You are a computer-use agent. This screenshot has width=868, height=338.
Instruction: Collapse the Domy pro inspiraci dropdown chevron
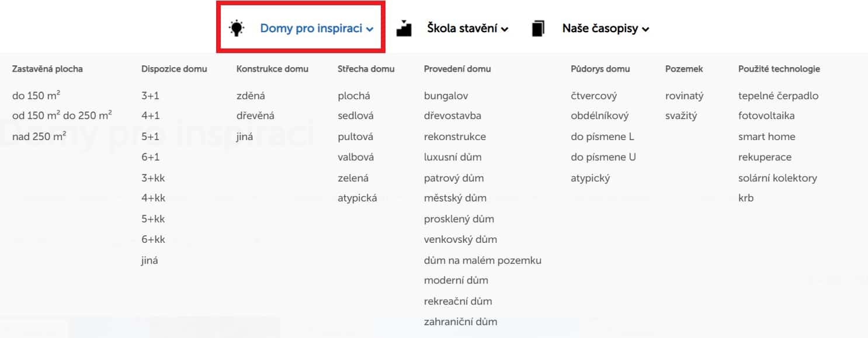click(x=370, y=29)
